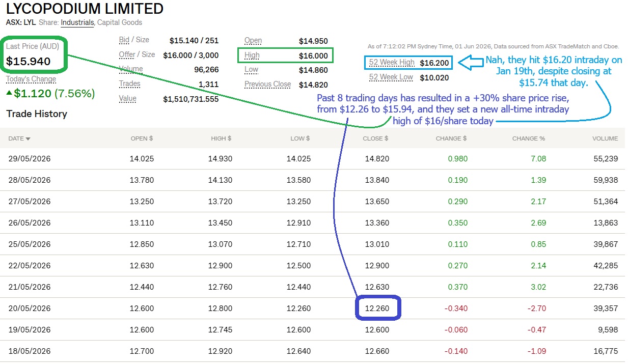This screenshot has width=628, height=364.
Task: Click the HIGH $ column header
Action: [221, 138]
